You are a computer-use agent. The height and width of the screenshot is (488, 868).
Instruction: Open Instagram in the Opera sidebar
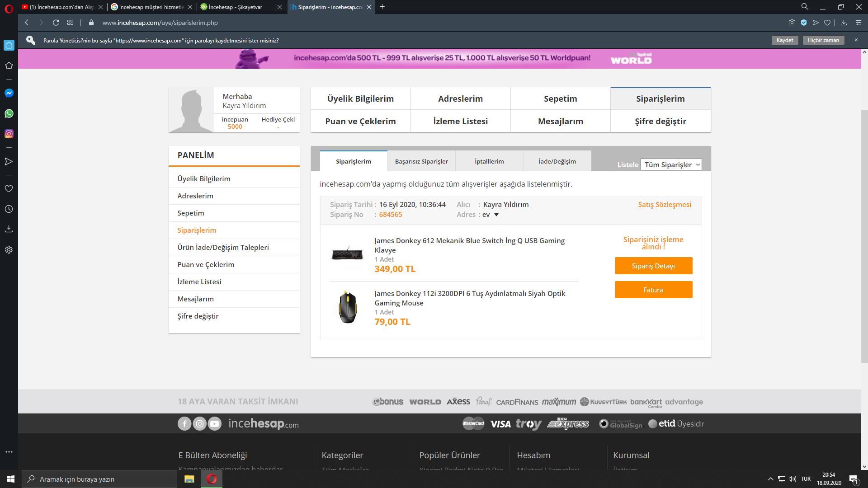click(9, 134)
